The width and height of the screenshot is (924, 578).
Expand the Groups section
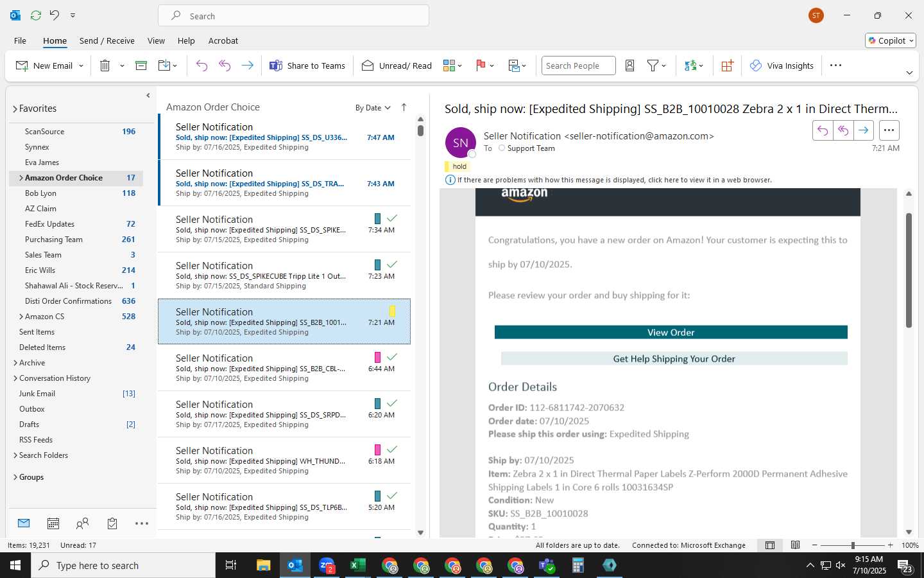(x=15, y=477)
